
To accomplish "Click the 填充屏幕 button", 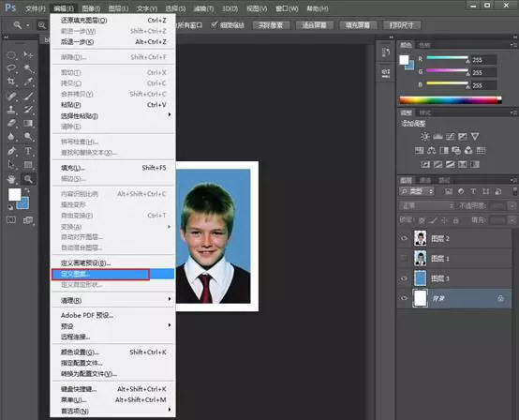I will pyautogui.click(x=358, y=25).
